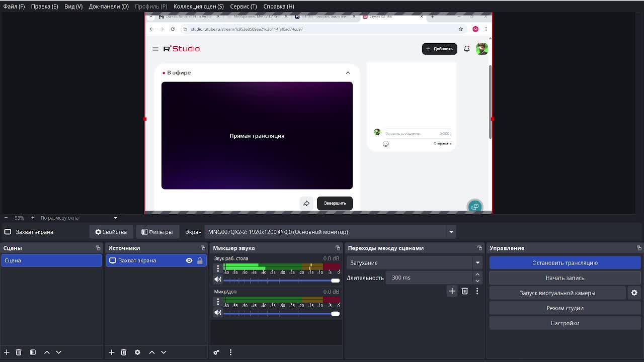This screenshot has width=644, height=362.
Task: Click the notifications bell in RuTube Studio
Action: 466,49
